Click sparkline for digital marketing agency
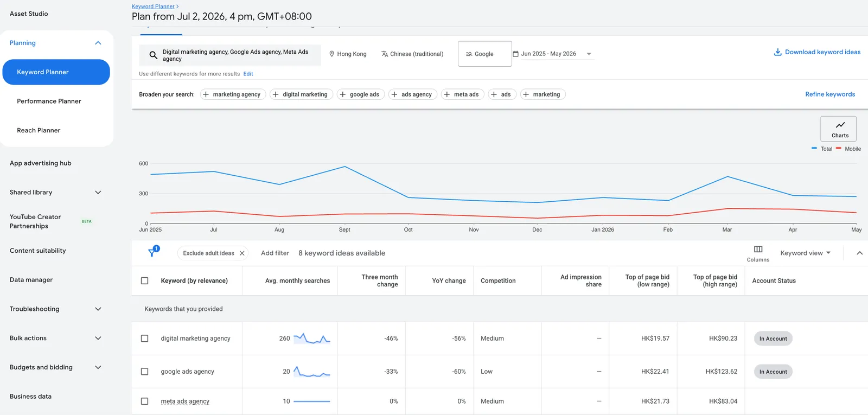 (312, 339)
